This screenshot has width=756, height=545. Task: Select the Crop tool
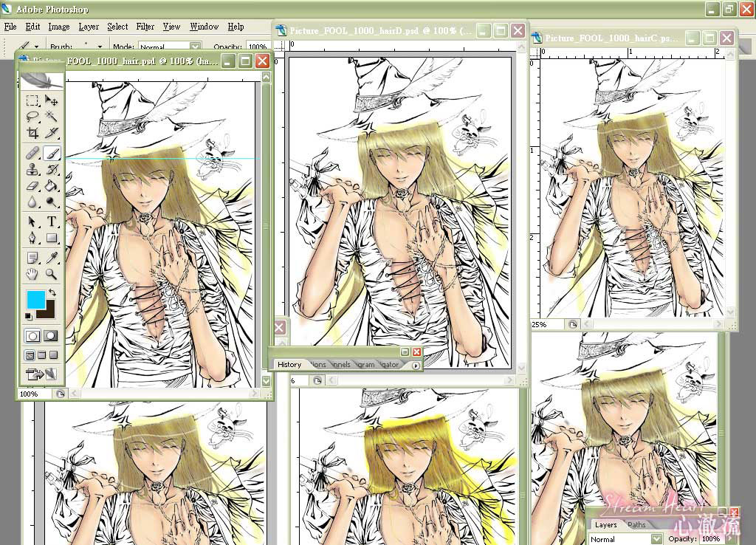tap(32, 133)
